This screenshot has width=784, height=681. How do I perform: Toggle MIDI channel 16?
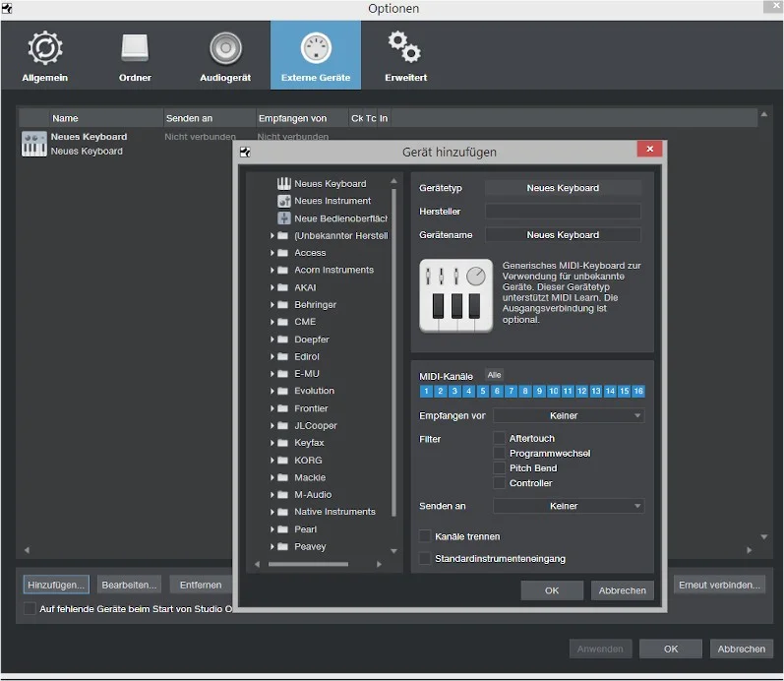tap(638, 391)
